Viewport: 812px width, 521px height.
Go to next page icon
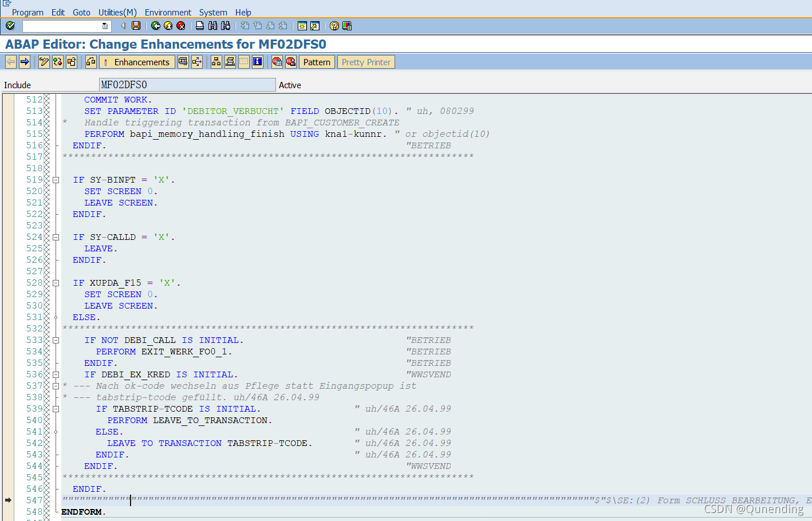[270, 26]
